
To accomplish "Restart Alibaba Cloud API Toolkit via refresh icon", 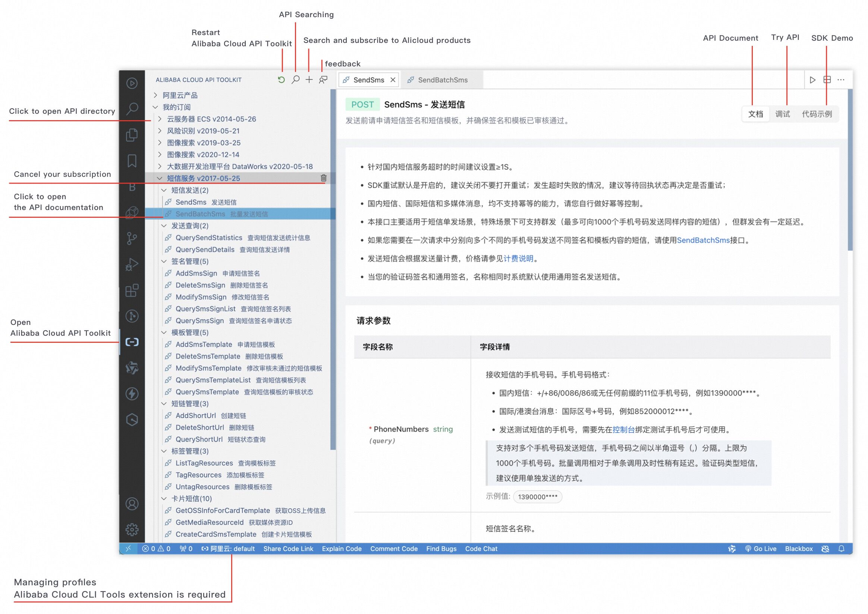I will coord(281,80).
